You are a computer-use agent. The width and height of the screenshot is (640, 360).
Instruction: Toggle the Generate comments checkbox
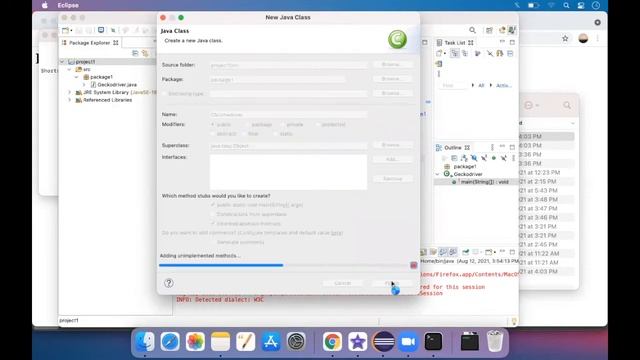213,242
